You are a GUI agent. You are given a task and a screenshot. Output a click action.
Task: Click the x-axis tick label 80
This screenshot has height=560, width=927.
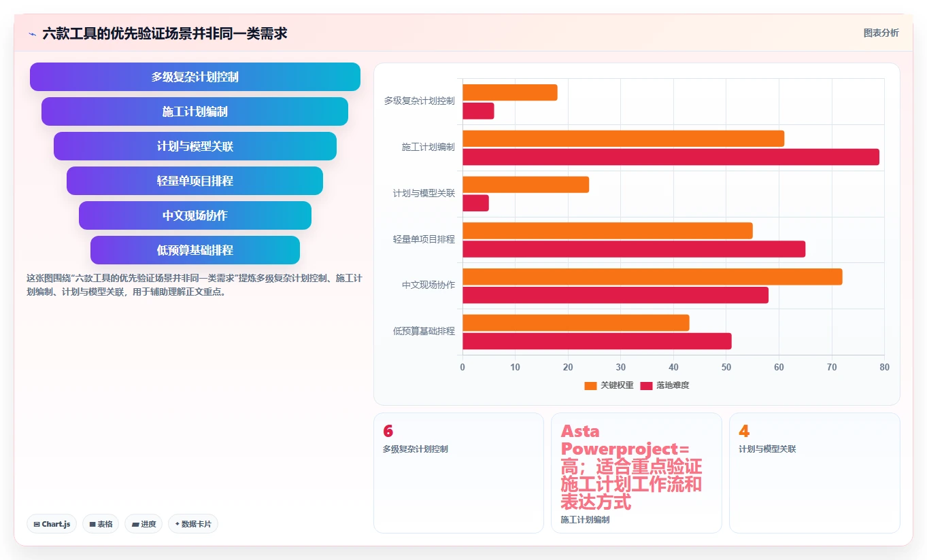click(x=884, y=367)
